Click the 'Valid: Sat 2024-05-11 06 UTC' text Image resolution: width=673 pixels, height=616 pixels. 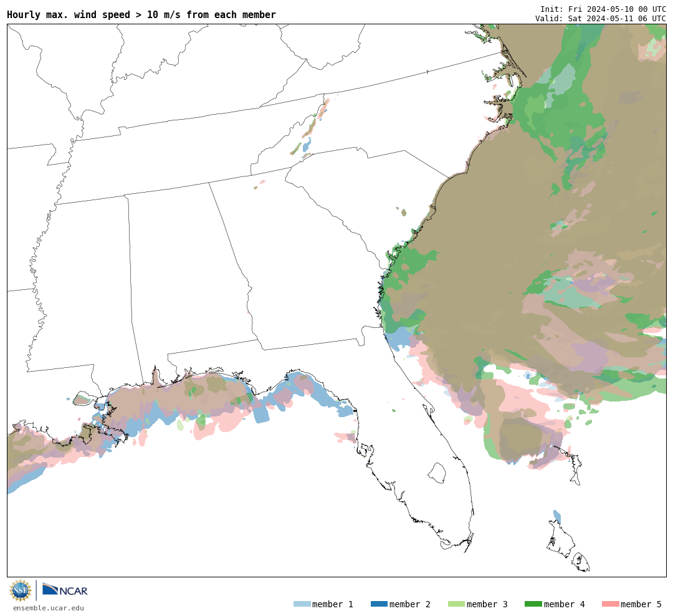coord(601,19)
